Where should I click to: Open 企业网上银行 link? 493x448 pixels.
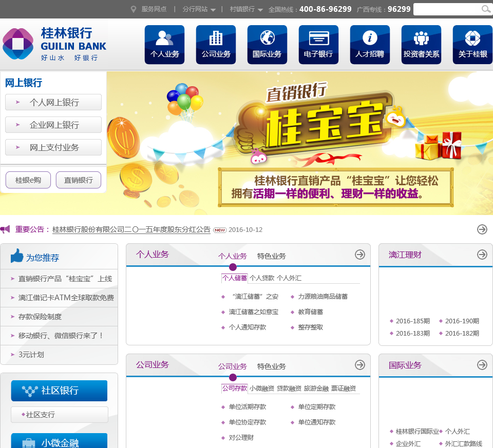[x=53, y=125]
